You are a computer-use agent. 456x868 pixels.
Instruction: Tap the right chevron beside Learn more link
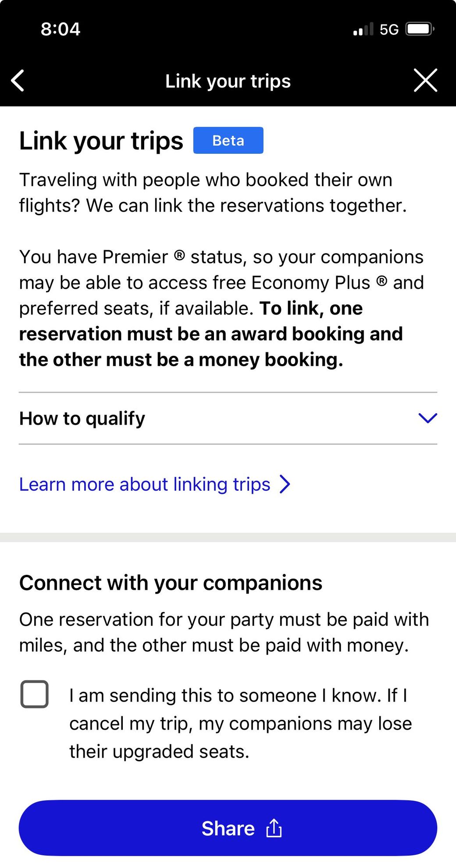point(285,484)
